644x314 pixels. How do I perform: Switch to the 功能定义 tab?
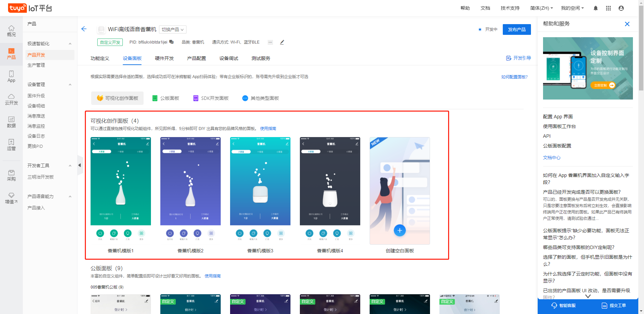click(100, 58)
